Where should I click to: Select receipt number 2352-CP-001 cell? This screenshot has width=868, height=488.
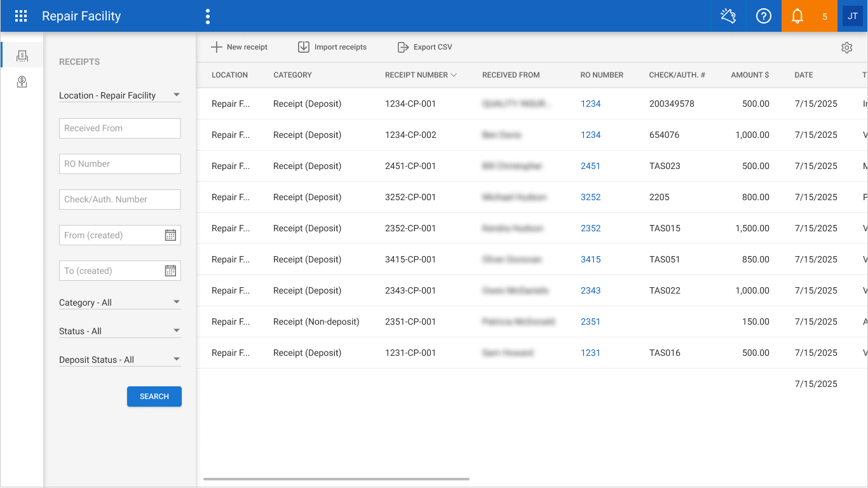[410, 228]
